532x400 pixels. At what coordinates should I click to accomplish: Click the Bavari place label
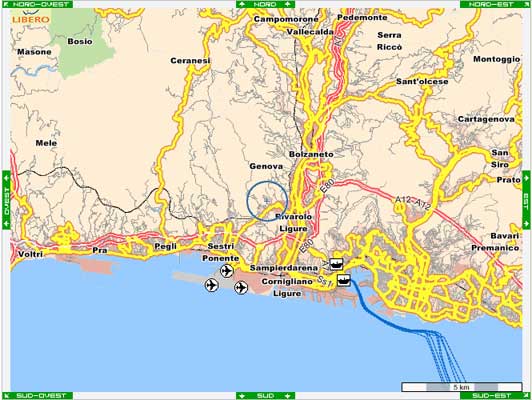(505, 235)
